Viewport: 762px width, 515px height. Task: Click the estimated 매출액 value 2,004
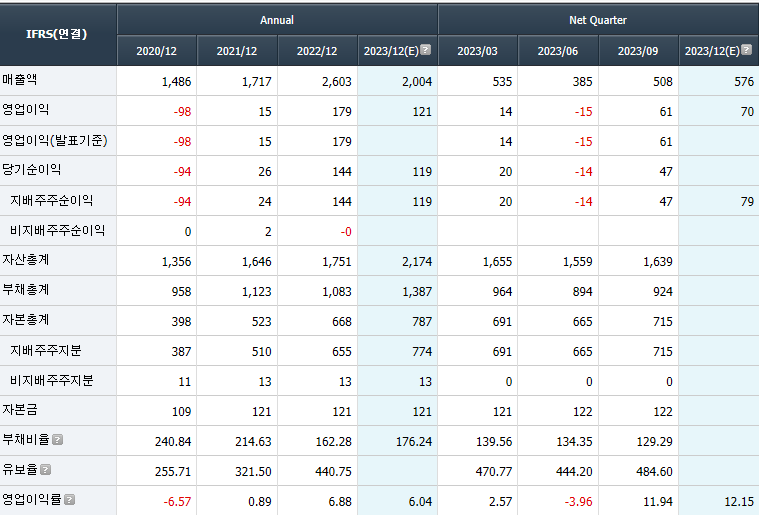(x=417, y=82)
